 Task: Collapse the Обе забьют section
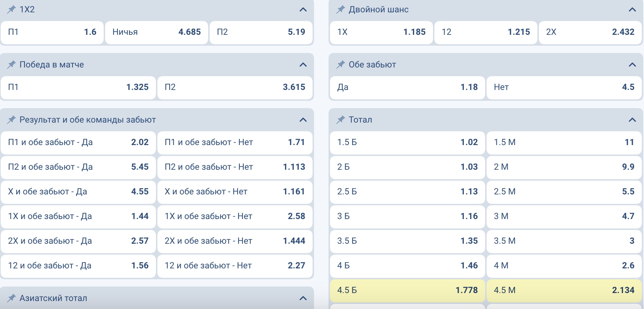pyautogui.click(x=632, y=65)
